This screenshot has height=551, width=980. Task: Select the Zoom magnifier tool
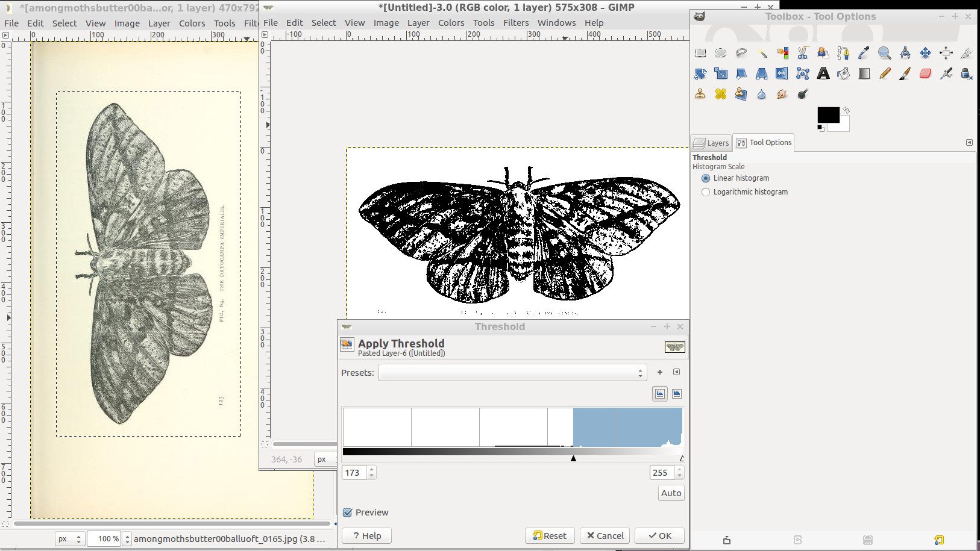click(x=885, y=53)
